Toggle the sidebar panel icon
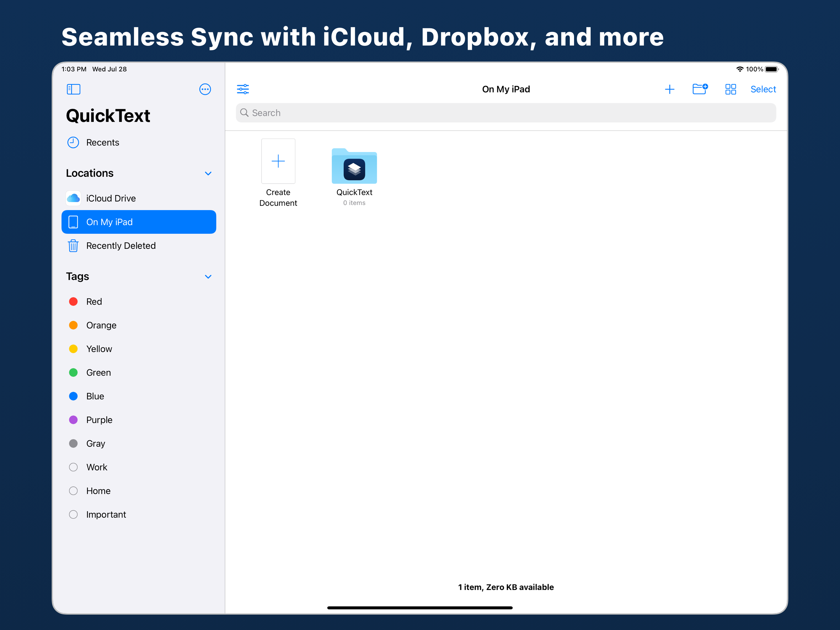 pyautogui.click(x=73, y=89)
